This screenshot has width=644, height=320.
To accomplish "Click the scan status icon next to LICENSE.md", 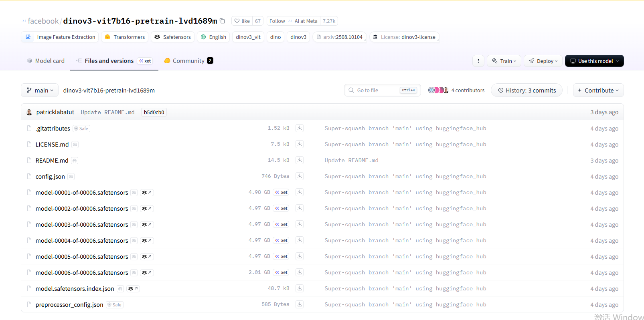I will [x=75, y=145].
